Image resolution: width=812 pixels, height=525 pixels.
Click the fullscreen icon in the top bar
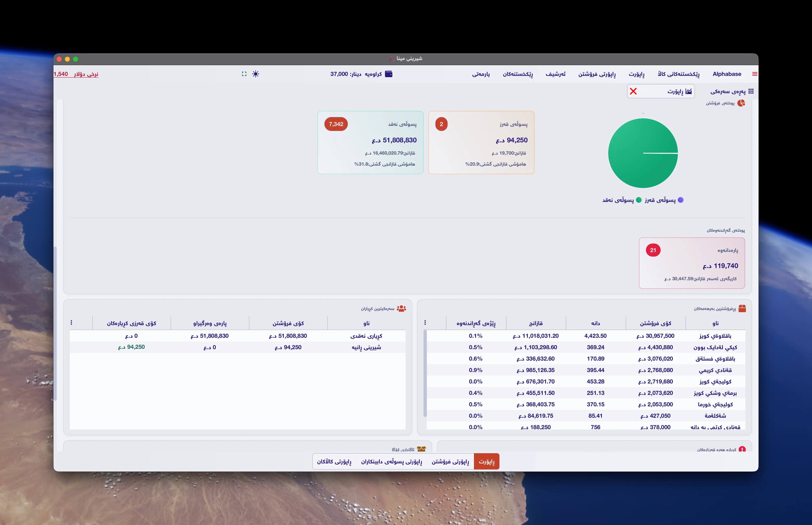244,74
